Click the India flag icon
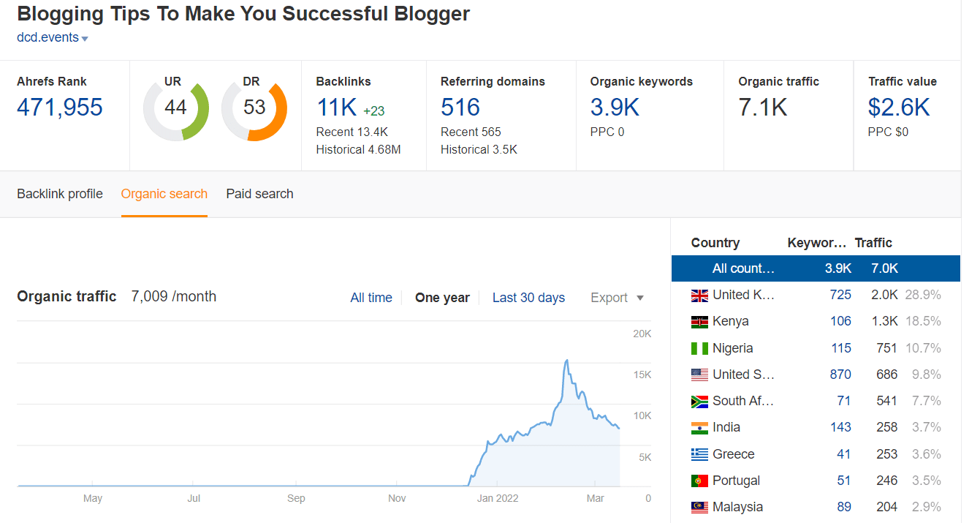The width and height of the screenshot is (980, 523). click(699, 428)
